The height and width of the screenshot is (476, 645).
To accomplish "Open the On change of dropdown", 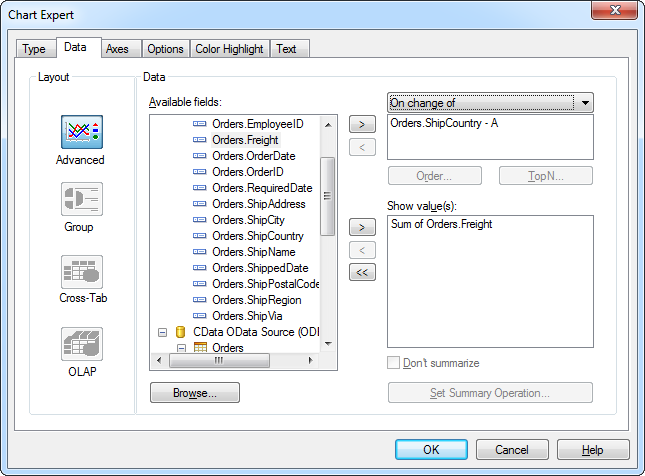I will (584, 103).
